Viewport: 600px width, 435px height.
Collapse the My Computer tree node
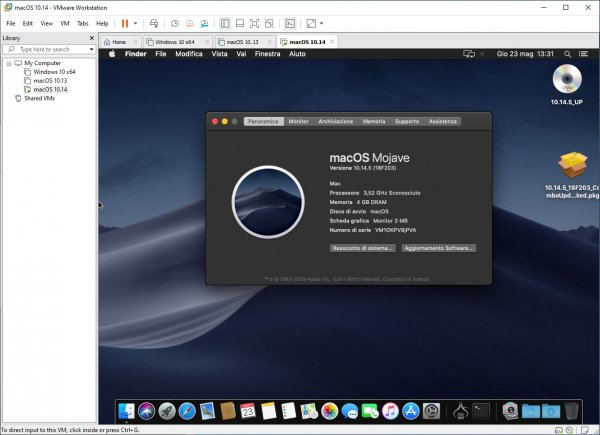pyautogui.click(x=9, y=63)
